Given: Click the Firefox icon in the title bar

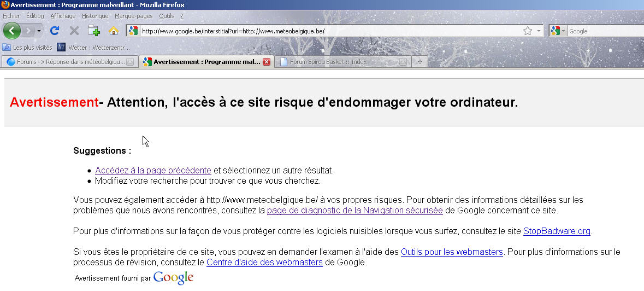Looking at the screenshot, I should 5,4.
